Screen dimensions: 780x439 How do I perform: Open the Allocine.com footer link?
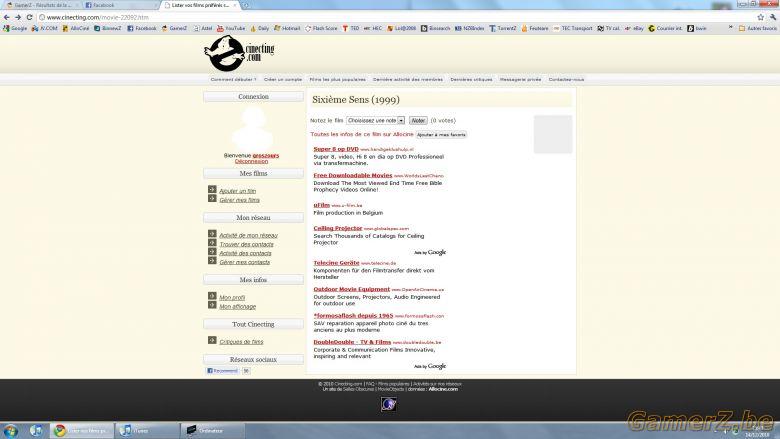point(443,389)
